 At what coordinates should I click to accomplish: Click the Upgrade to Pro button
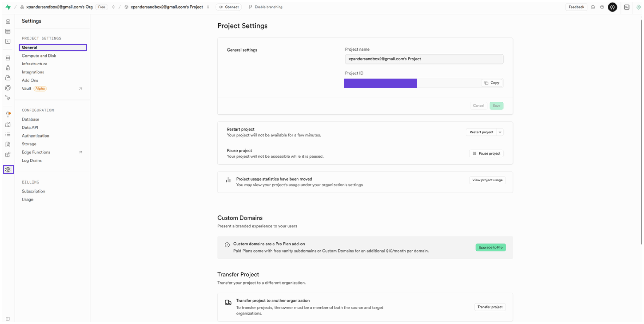coord(490,247)
